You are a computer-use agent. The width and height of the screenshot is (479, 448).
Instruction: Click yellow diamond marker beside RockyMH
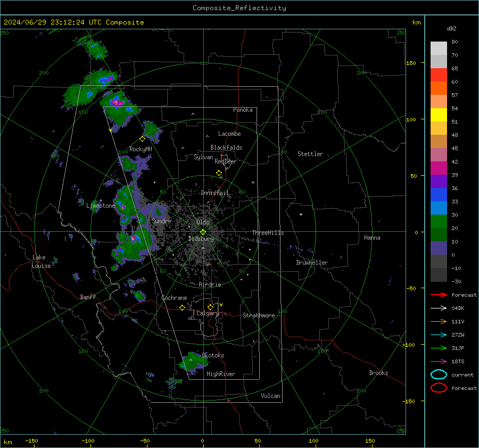point(142,139)
